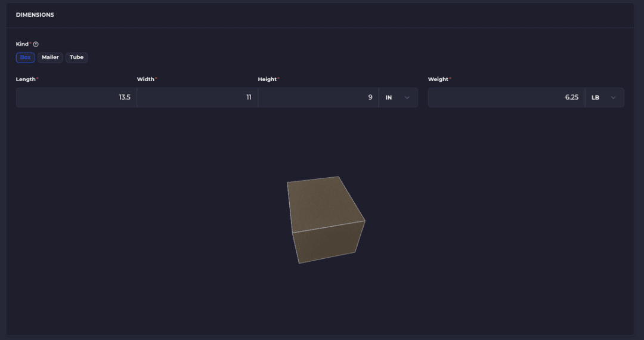This screenshot has width=644, height=340.
Task: Click the Length label
Action: pos(26,79)
